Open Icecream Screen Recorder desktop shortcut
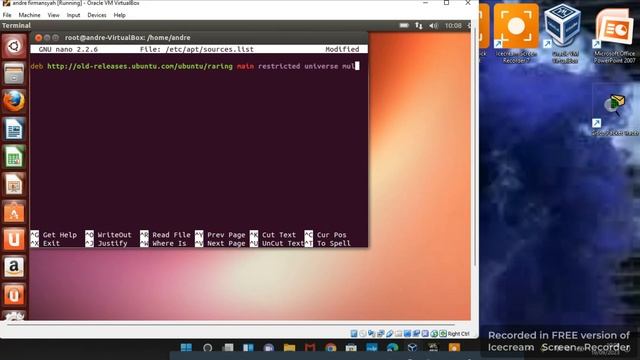 tap(516, 33)
